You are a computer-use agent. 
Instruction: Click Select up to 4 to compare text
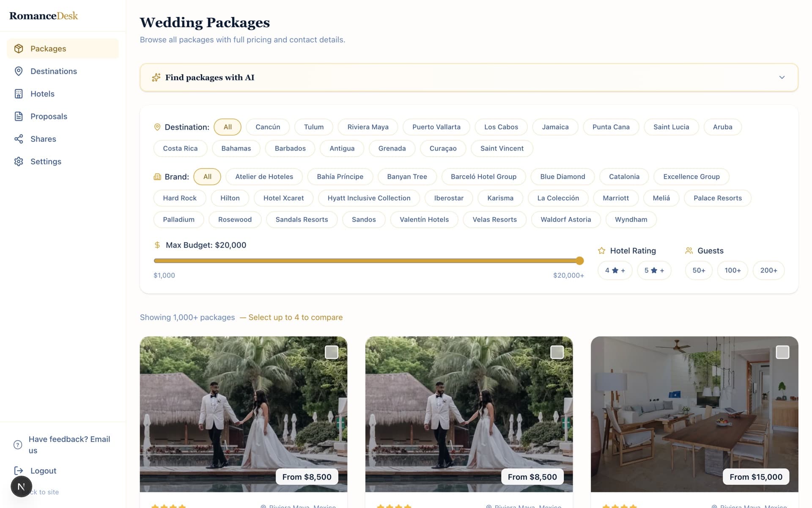tap(296, 317)
